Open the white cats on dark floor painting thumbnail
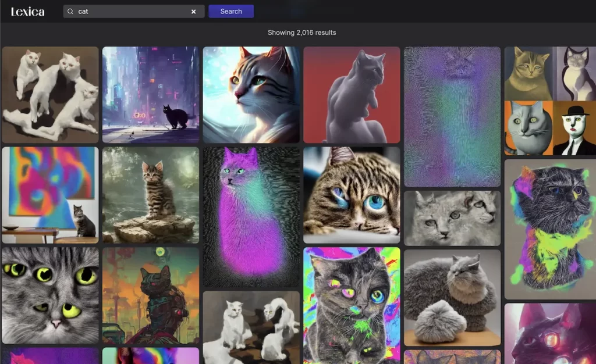 coord(251,327)
